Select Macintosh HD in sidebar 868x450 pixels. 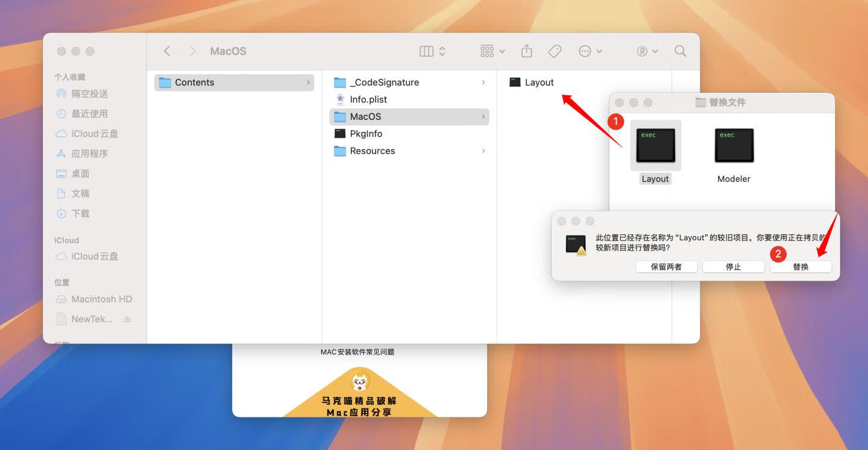pos(95,299)
